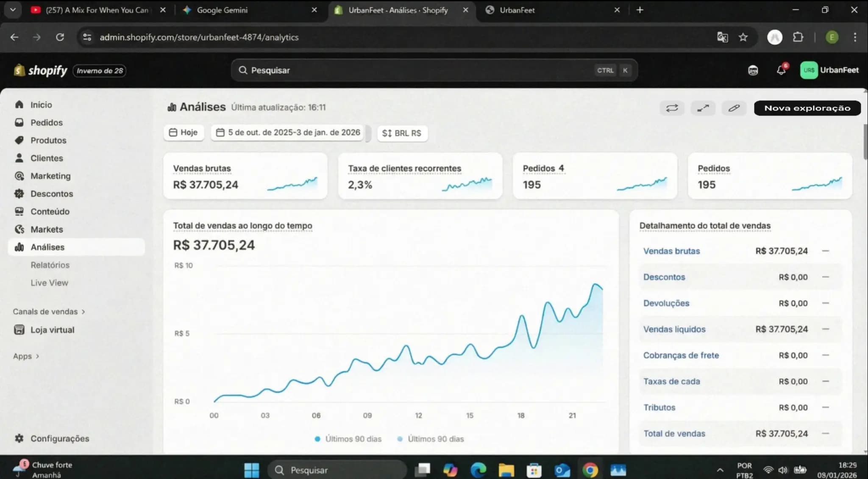Click the browser back arrow
The image size is (868, 479).
point(14,37)
